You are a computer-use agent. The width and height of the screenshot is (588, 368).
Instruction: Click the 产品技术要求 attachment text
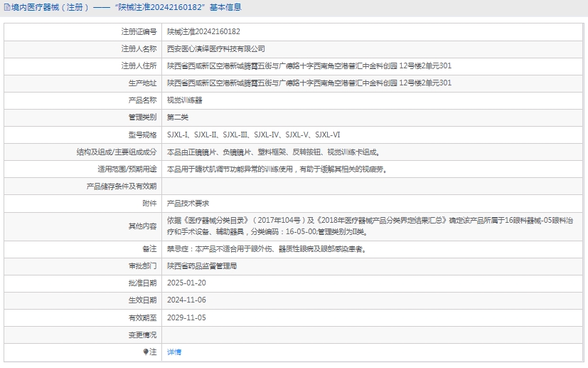click(188, 204)
